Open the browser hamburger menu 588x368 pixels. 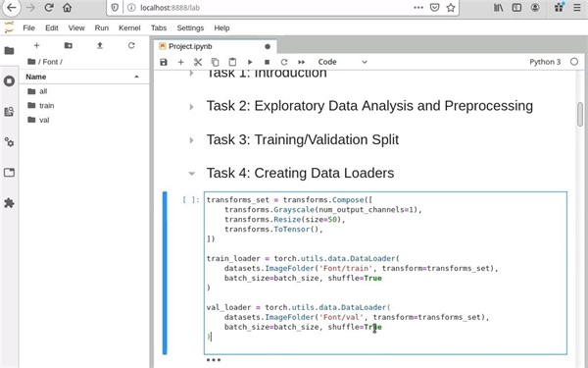point(577,8)
